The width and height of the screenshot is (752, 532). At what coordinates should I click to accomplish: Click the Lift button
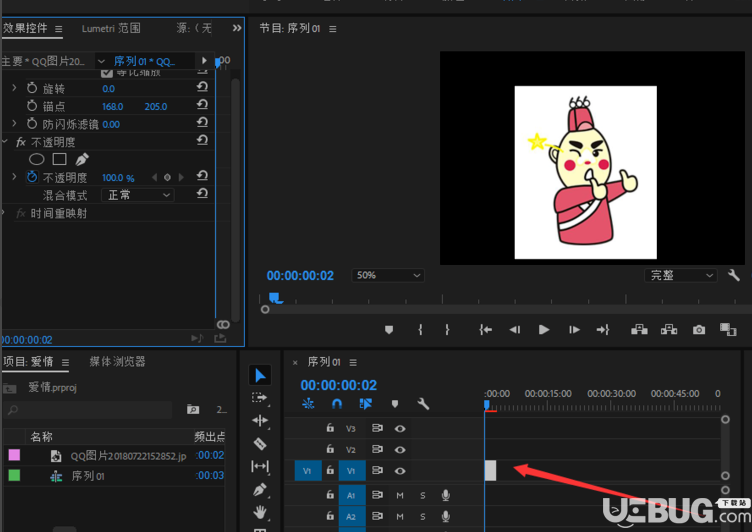[x=639, y=330]
